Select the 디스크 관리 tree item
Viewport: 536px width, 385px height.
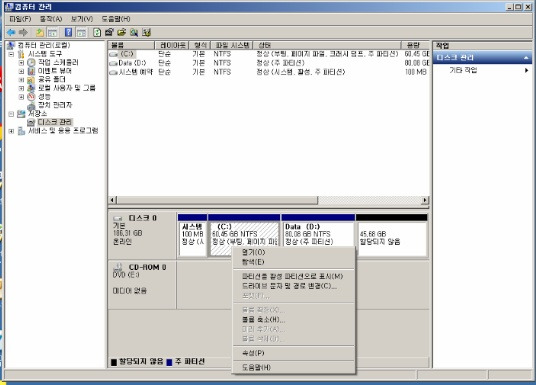[55, 122]
